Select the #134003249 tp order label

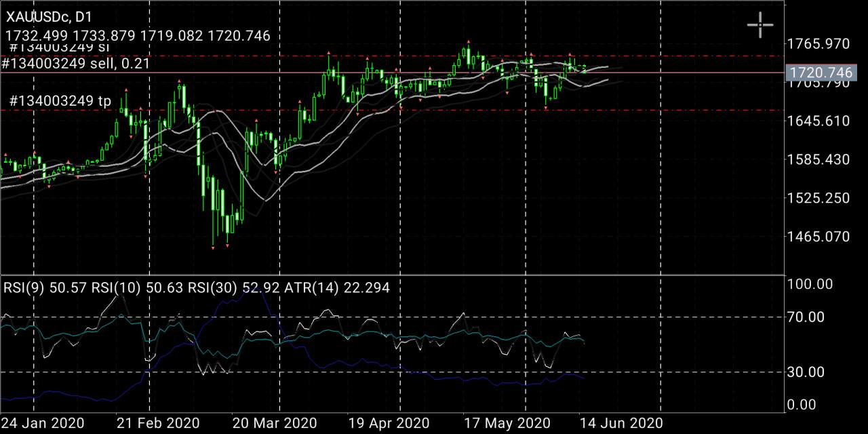[x=60, y=101]
